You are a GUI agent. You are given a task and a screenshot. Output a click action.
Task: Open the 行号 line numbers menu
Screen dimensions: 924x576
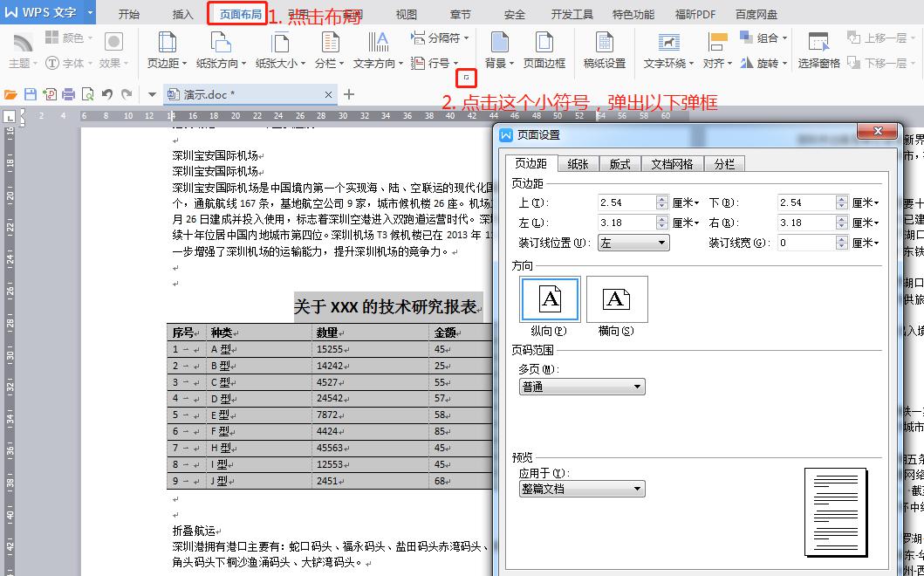click(x=435, y=63)
